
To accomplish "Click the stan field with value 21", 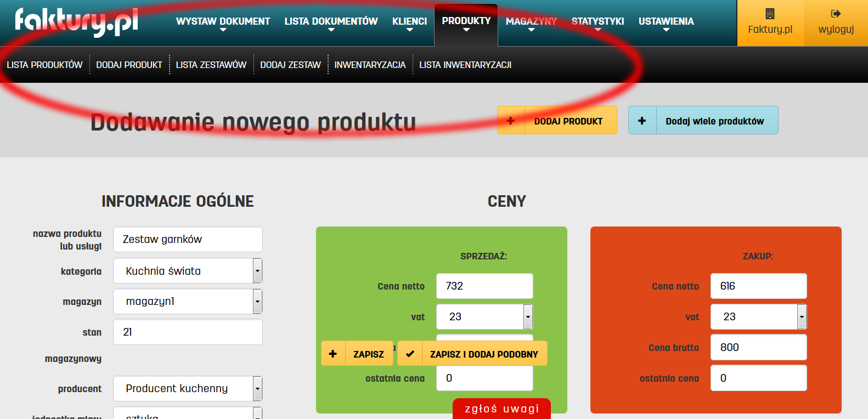I will pos(188,332).
